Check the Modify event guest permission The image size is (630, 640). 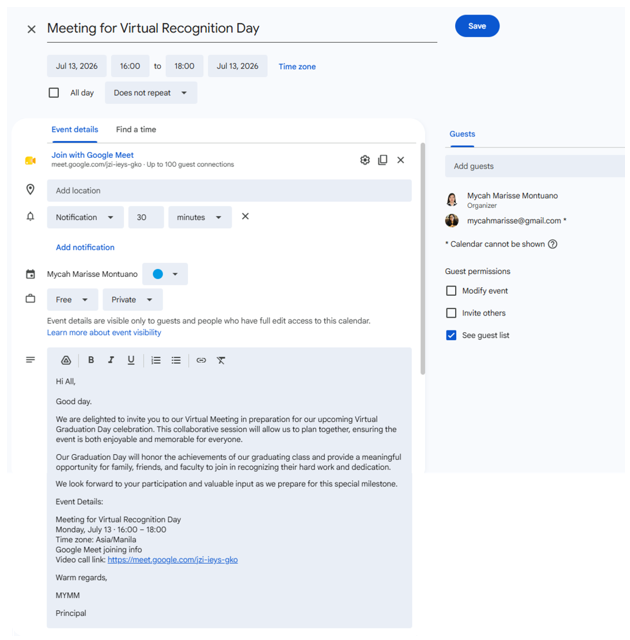(x=451, y=291)
